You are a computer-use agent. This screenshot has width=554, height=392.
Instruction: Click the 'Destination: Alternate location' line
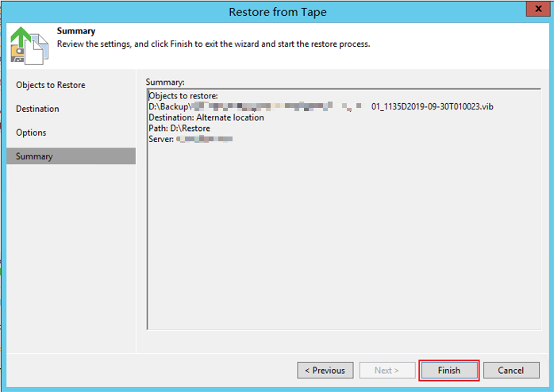coord(206,117)
